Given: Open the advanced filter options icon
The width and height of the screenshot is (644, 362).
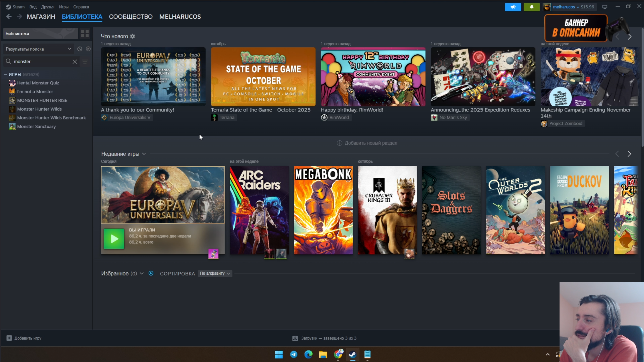Looking at the screenshot, I should [x=85, y=62].
